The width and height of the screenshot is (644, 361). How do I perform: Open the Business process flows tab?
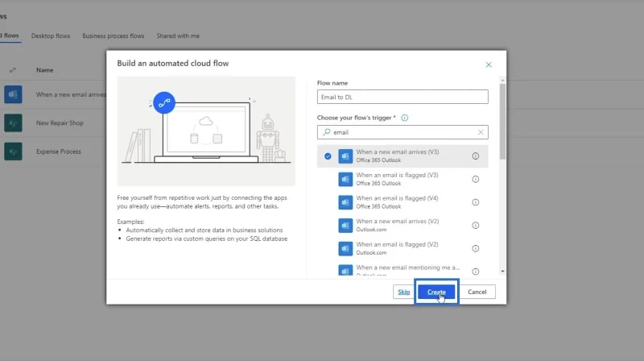114,35
